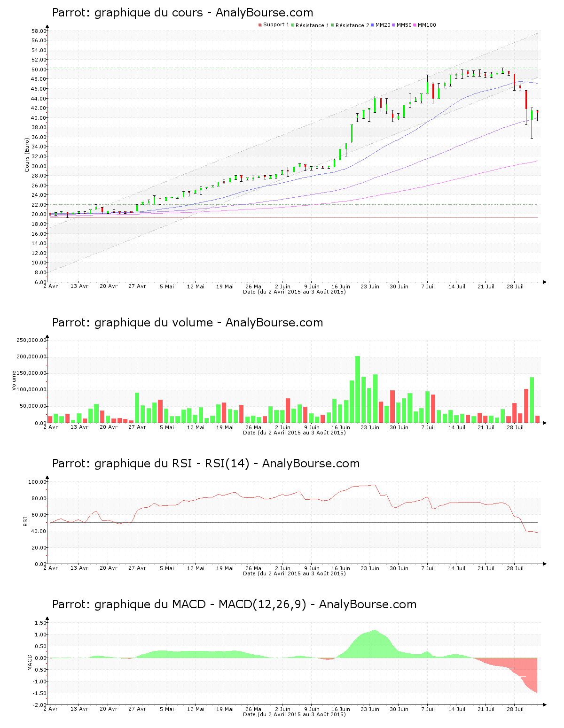Click the "graphique du MACD - MACD(12,26,9)" title
The width and height of the screenshot is (564, 728).
pyautogui.click(x=200, y=604)
